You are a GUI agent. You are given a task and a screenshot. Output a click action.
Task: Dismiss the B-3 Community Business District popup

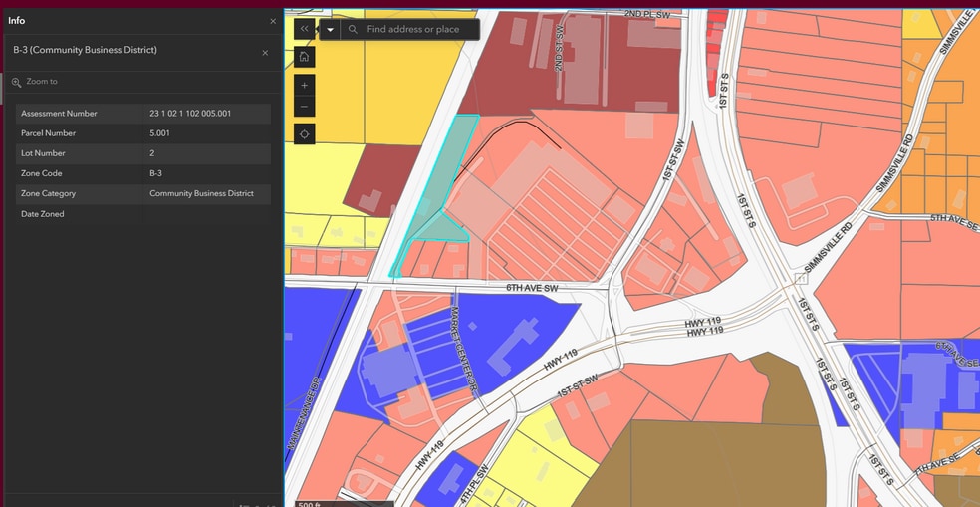click(x=265, y=53)
